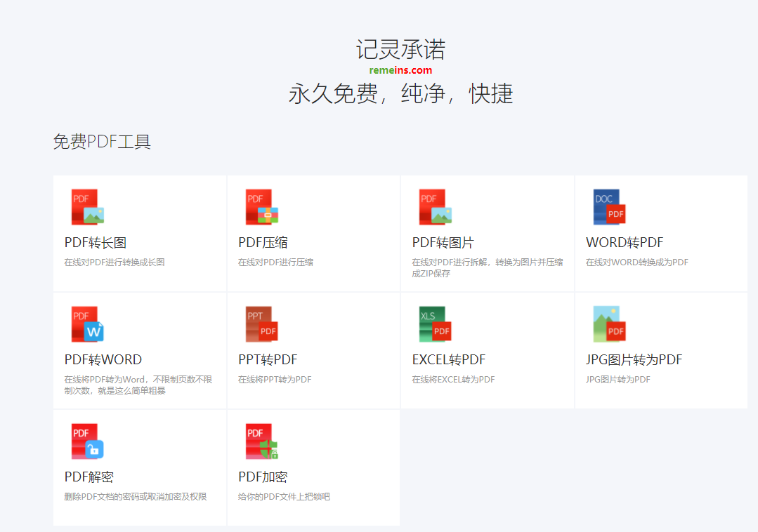The height and width of the screenshot is (532, 758).
Task: Click the remeins.com site link
Action: point(400,70)
